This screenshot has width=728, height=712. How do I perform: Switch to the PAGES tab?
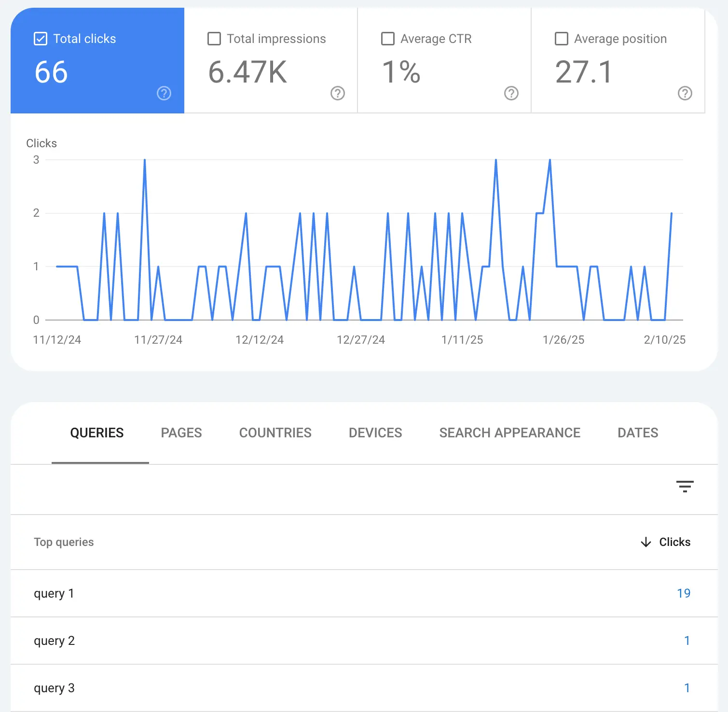pos(181,433)
